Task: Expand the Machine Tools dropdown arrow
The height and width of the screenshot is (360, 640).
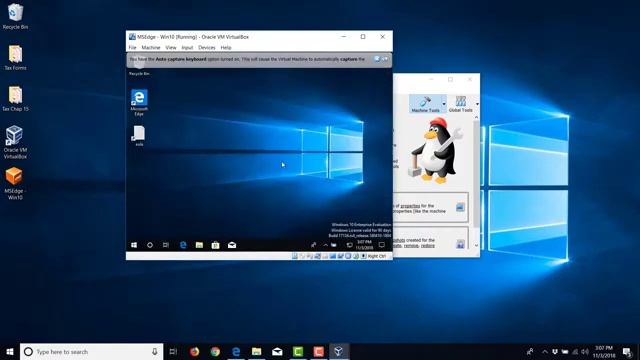Action: [x=444, y=104]
